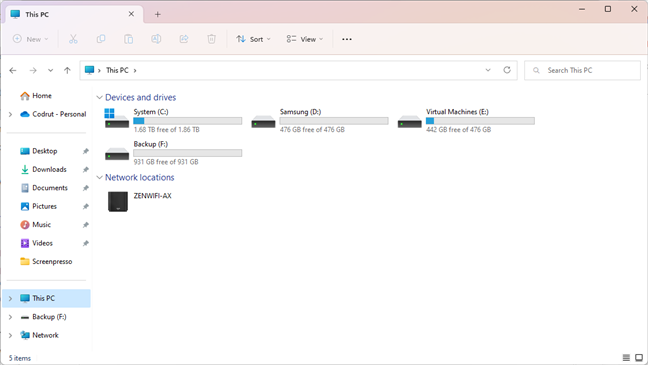Viewport: 648px width, 365px height.
Task: Open Home in navigation pane
Action: click(42, 96)
